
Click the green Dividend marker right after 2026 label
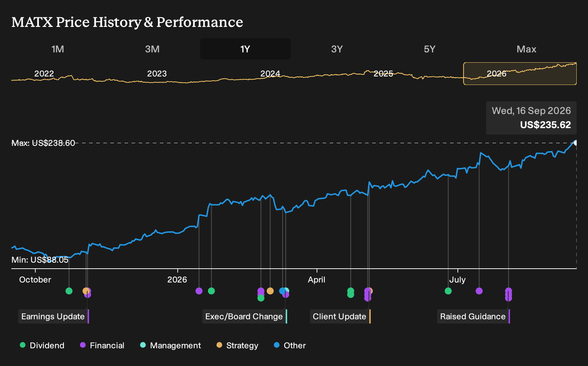pyautogui.click(x=212, y=291)
